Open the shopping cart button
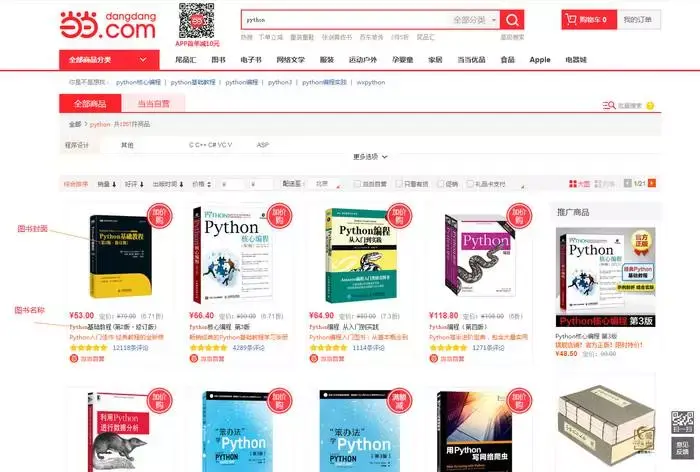Image resolution: width=700 pixels, height=472 pixels. click(x=589, y=20)
